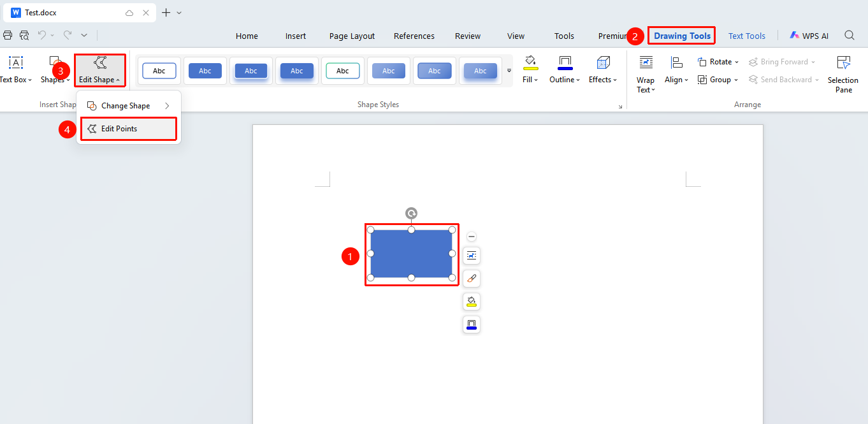
Task: Click the Print icon in quick access toolbar
Action: click(x=8, y=35)
